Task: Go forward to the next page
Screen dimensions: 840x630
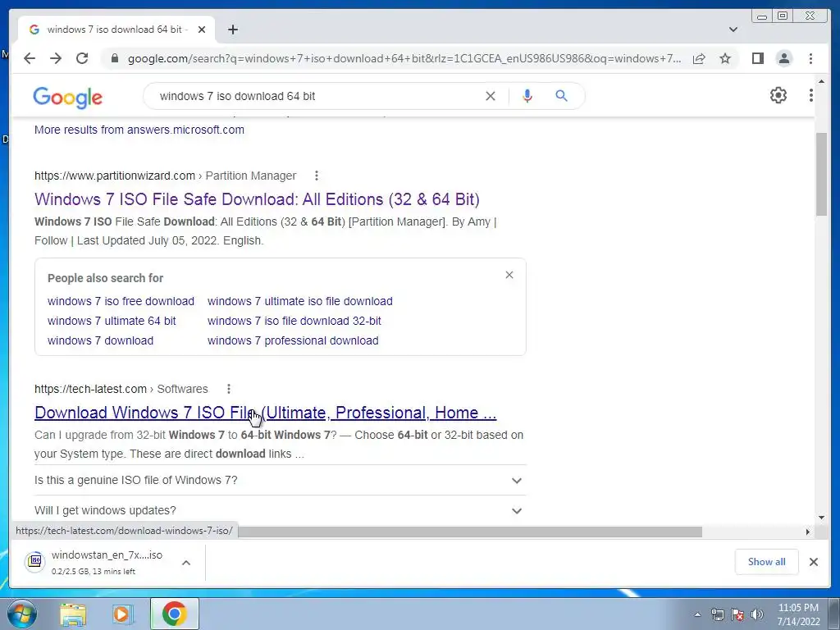Action: click(x=56, y=58)
